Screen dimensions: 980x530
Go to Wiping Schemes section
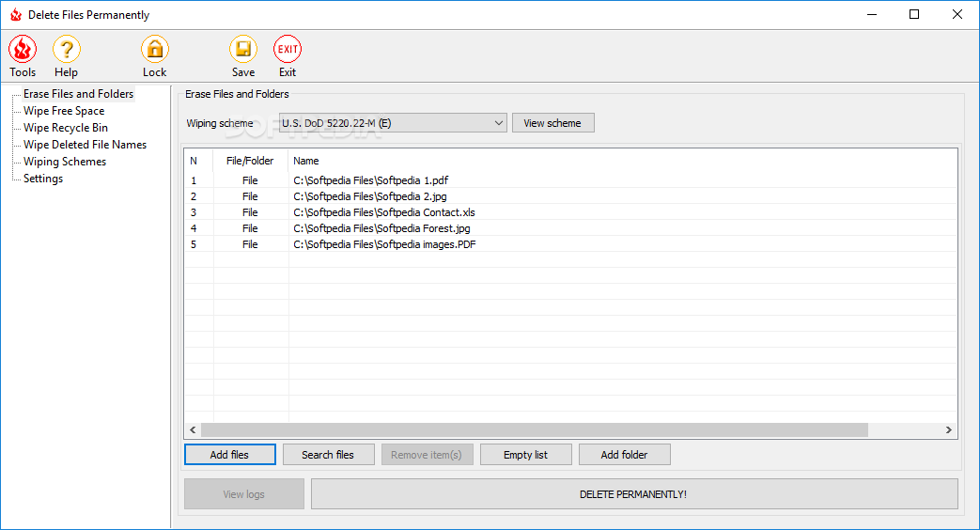(65, 162)
